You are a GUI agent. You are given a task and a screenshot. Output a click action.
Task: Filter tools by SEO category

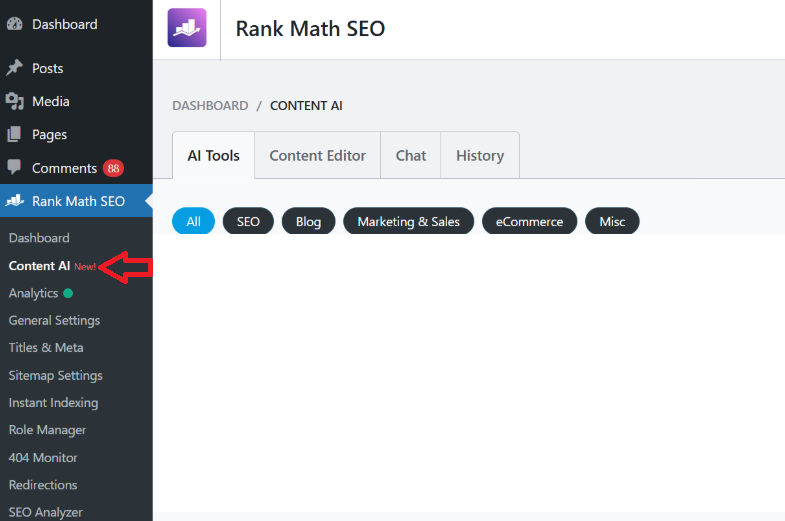pos(248,221)
